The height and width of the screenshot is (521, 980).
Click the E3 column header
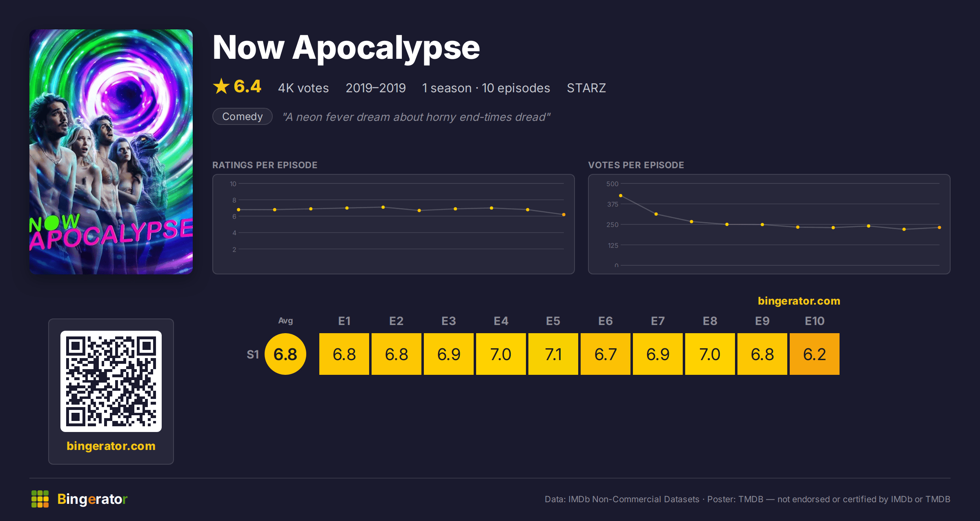(x=449, y=321)
